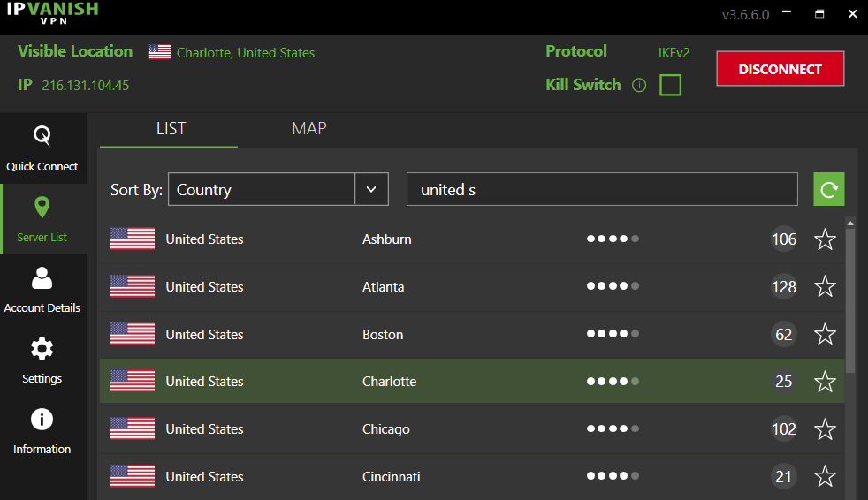Click the Atlanta row signal strength dots
Screen dimensions: 868x500
(x=613, y=286)
